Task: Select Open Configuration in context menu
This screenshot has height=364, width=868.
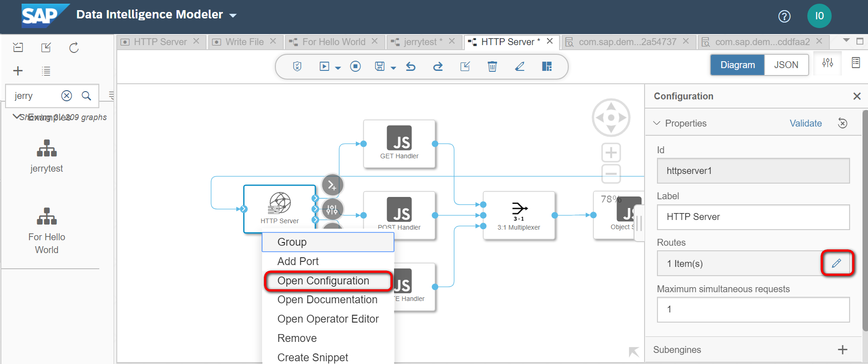Action: pyautogui.click(x=328, y=281)
